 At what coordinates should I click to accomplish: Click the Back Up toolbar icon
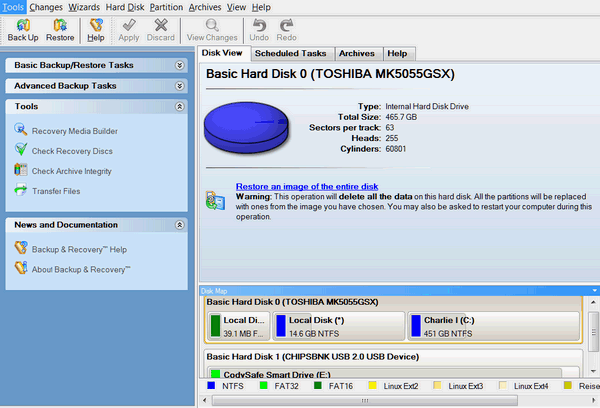[23, 25]
